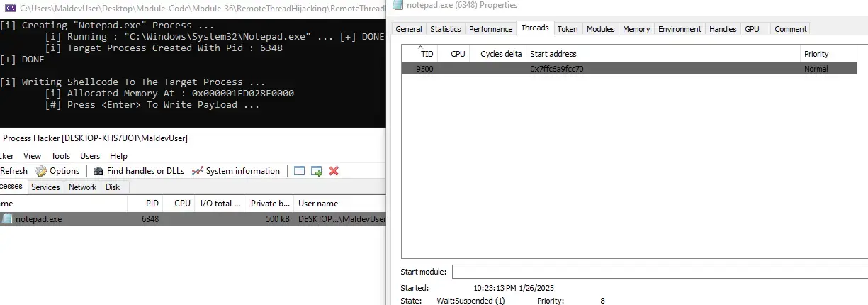Screen dimensions: 868x305
Task: Open the View menu
Action: (x=32, y=156)
